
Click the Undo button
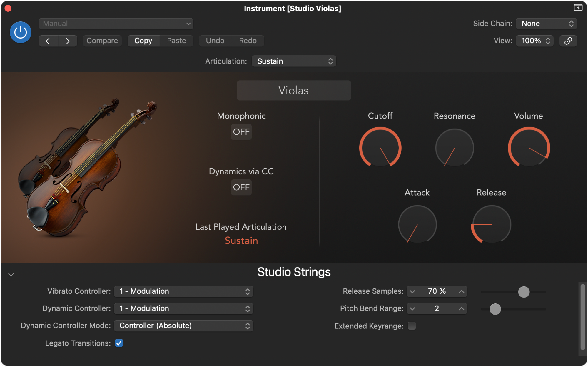[x=215, y=41]
